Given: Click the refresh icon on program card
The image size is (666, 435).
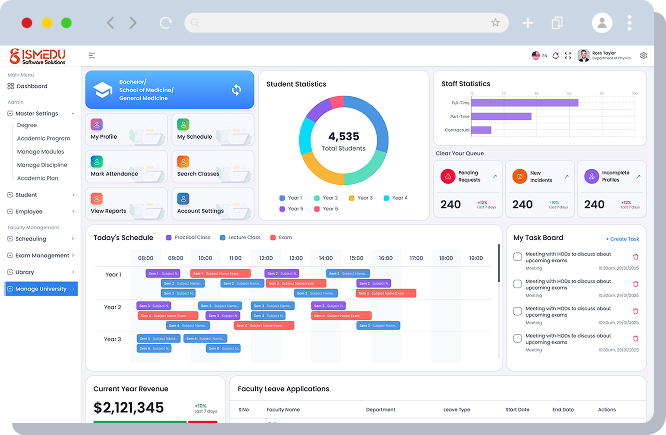Looking at the screenshot, I should click(237, 90).
